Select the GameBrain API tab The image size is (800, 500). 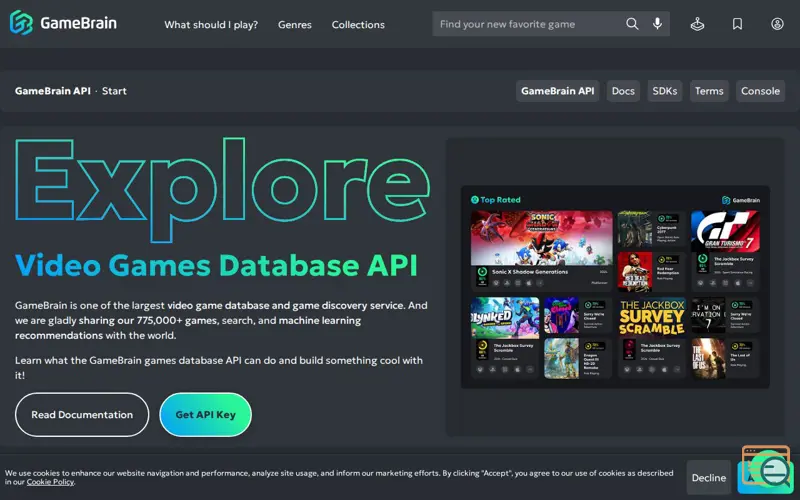557,91
